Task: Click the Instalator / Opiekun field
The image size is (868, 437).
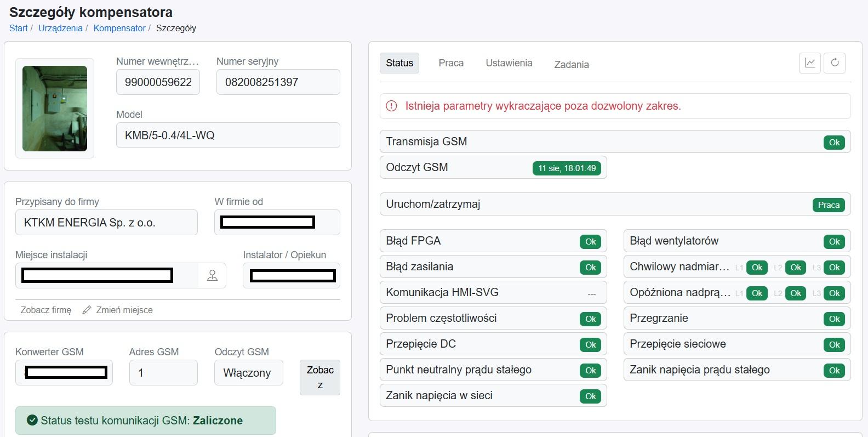Action: click(292, 275)
